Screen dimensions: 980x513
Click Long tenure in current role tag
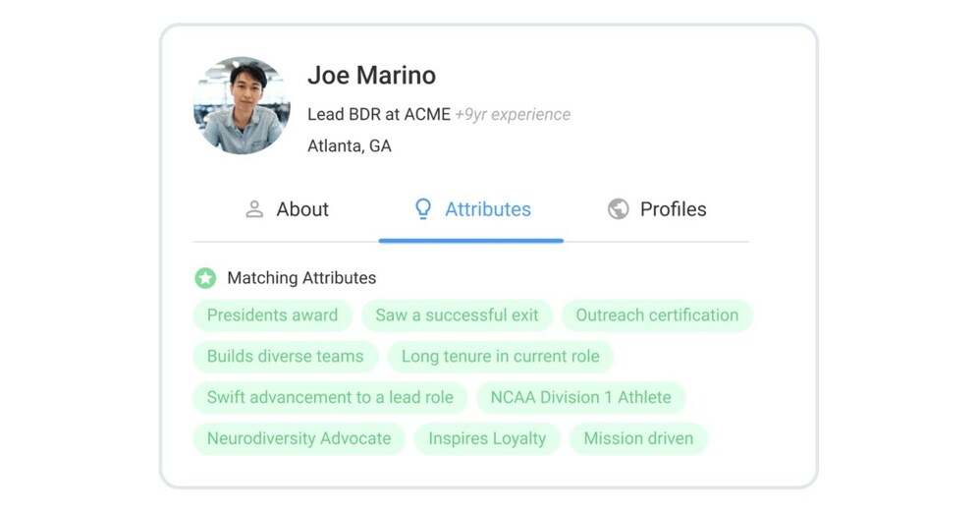click(x=500, y=357)
